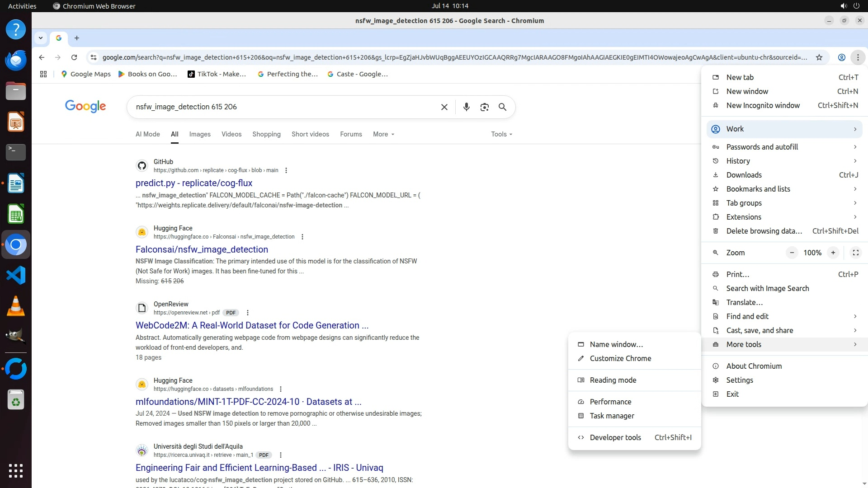Open the apps grid in bookmarks bar
Image resolution: width=868 pixels, height=488 pixels.
(43, 74)
